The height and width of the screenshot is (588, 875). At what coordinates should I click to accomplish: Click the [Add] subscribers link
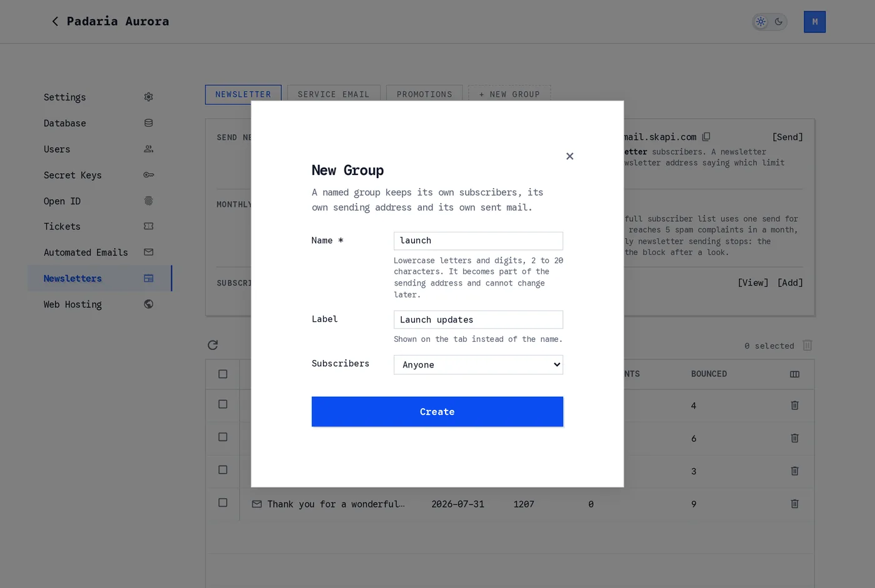click(790, 283)
